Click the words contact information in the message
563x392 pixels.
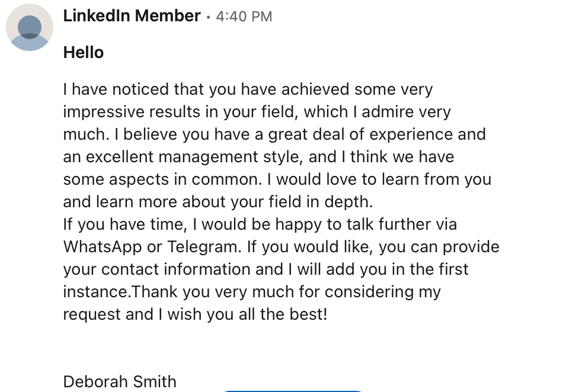click(x=176, y=269)
